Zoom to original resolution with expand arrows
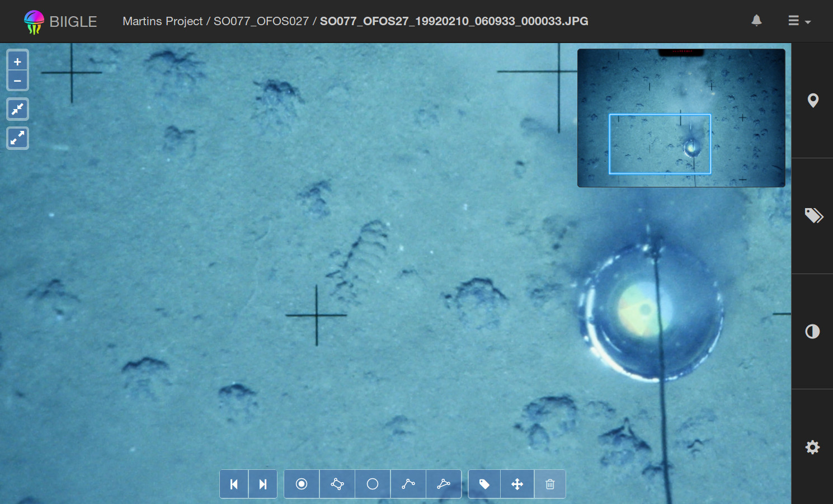 (17, 138)
